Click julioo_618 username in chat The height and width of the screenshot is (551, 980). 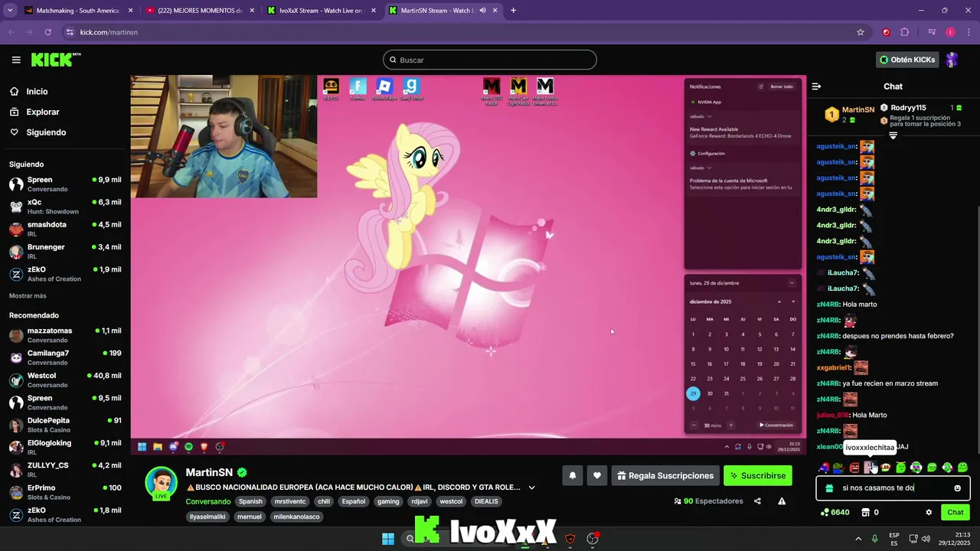click(831, 415)
